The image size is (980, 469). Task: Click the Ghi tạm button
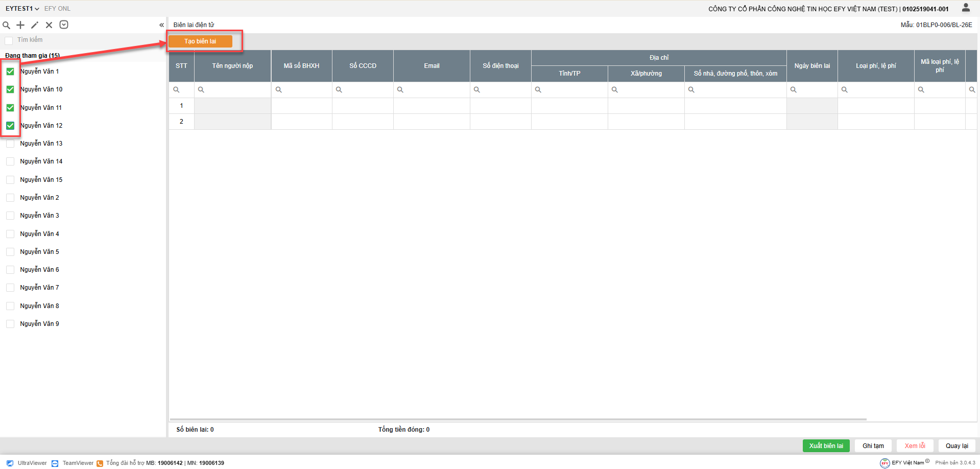[x=873, y=446]
